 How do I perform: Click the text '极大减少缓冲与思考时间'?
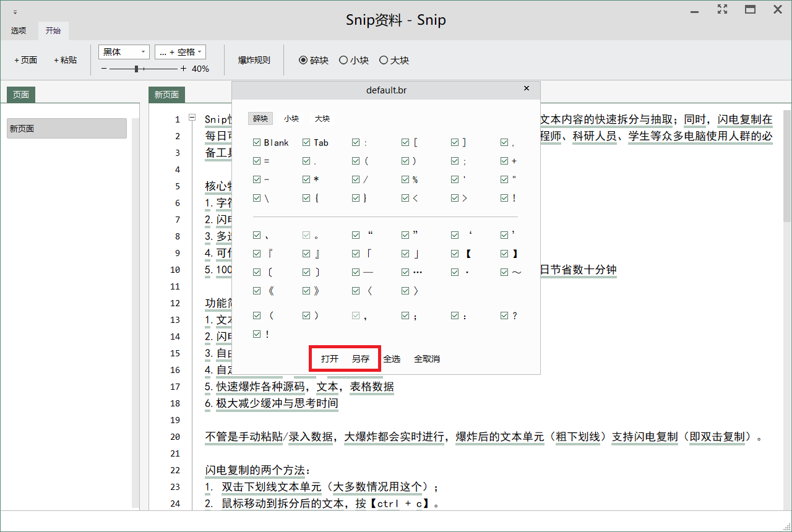277,403
